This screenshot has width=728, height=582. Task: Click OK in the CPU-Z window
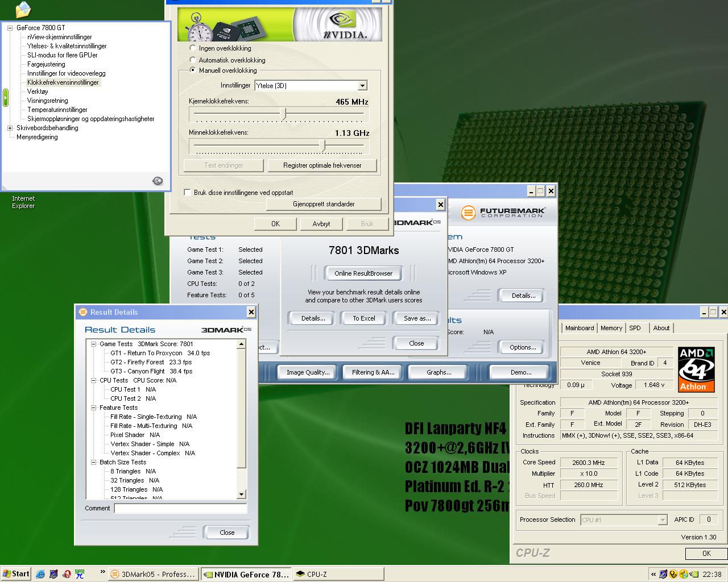click(706, 554)
